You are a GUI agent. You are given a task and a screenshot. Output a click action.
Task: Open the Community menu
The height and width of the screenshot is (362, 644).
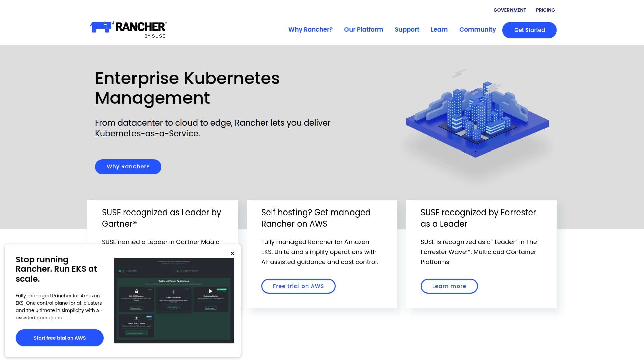(x=478, y=29)
